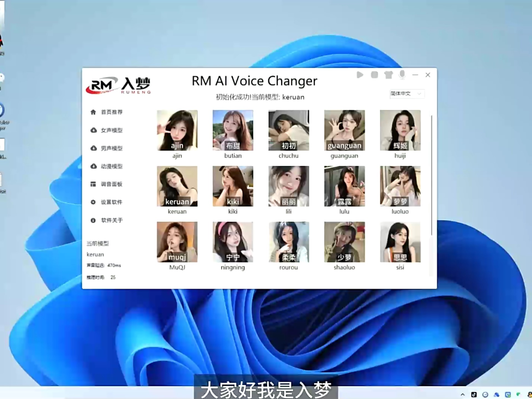Viewport: 532px width, 399px height.
Task: Select the sisi voice model thumbnail
Action: pos(400,242)
